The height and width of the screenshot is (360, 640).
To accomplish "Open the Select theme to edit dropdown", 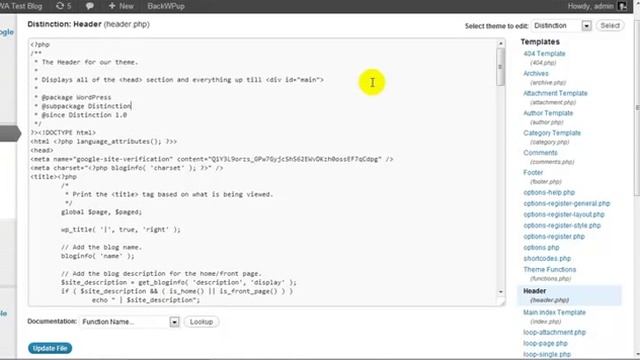I will tap(561, 26).
